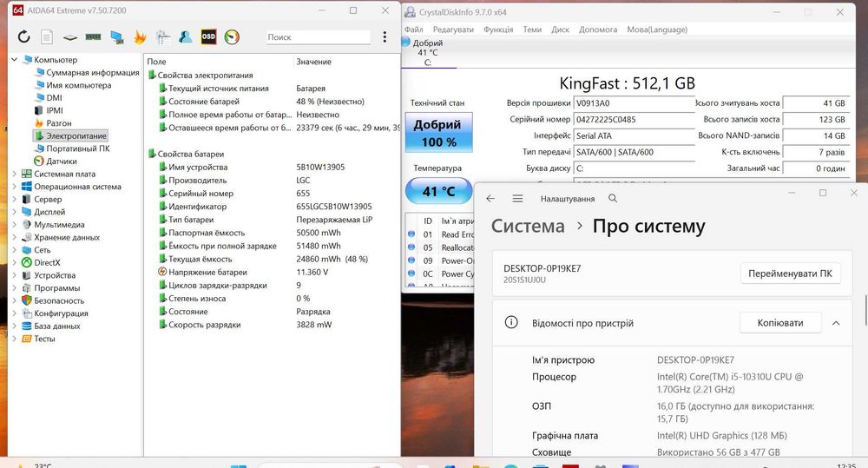Click the Перейменувати ПК button

click(x=790, y=274)
